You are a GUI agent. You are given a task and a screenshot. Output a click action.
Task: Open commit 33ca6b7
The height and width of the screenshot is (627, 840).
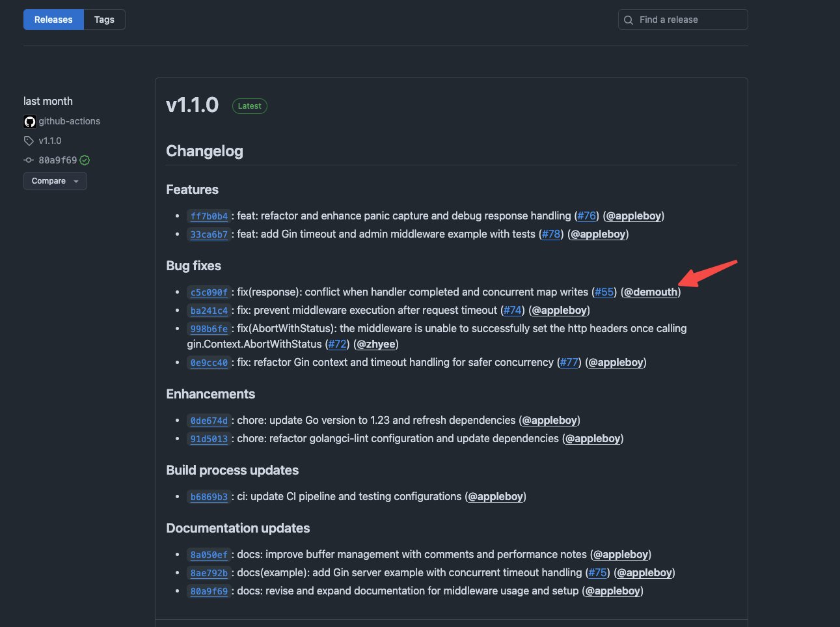coord(209,234)
